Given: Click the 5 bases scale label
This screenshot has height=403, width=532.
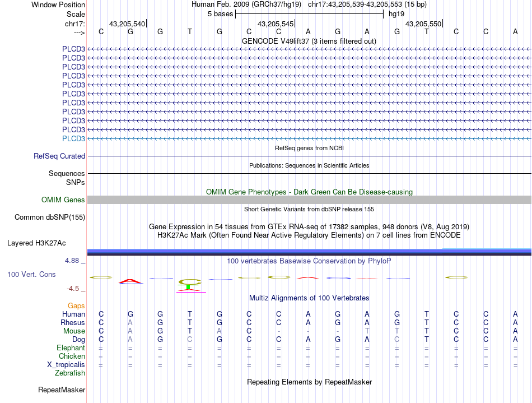Looking at the screenshot, I should click(x=221, y=14).
